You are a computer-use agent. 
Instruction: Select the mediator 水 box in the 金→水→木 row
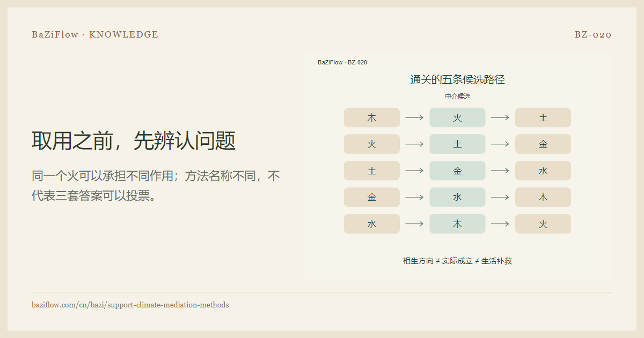coord(457,197)
